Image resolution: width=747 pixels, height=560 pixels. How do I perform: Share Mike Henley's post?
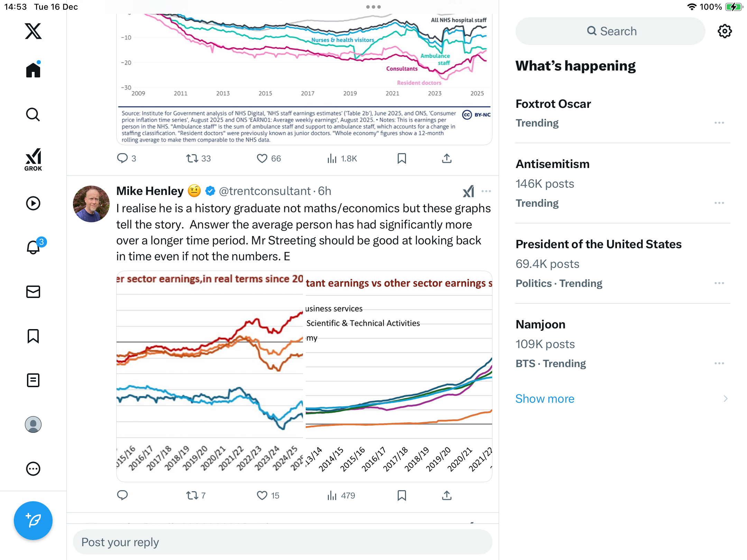coord(447,495)
